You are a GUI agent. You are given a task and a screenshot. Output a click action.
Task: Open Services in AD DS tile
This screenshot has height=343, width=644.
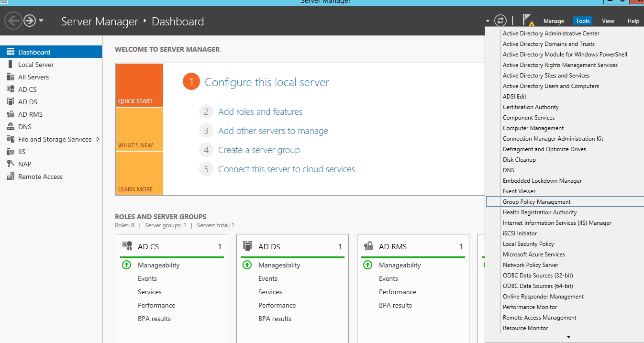(270, 292)
